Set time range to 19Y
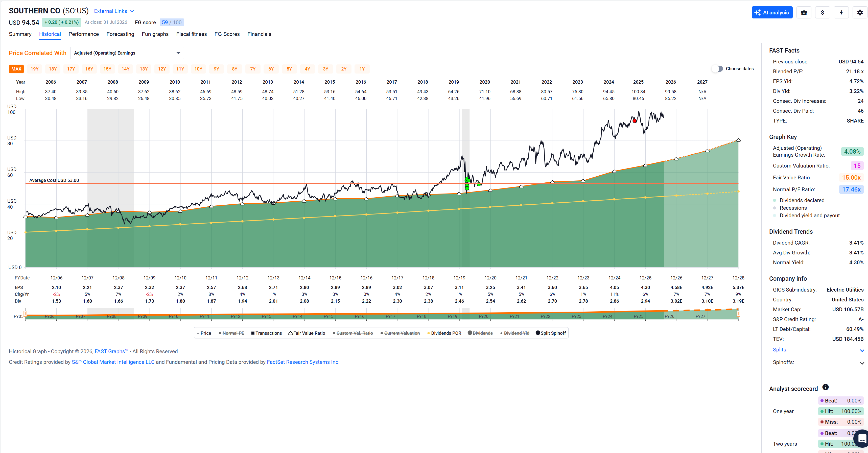868x453 pixels. coord(34,69)
